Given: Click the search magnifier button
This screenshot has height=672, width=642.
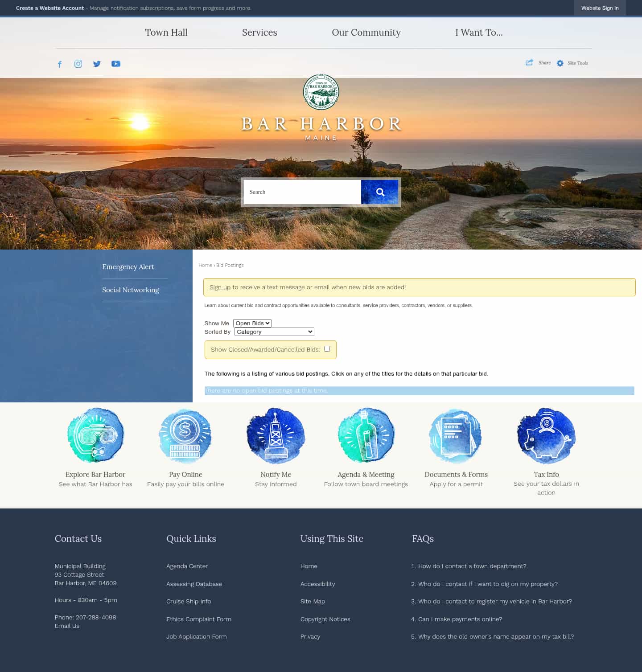Looking at the screenshot, I should [x=380, y=192].
